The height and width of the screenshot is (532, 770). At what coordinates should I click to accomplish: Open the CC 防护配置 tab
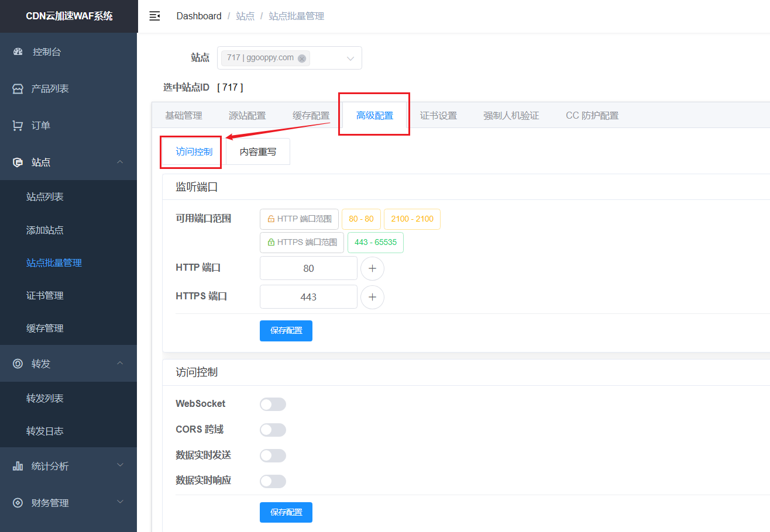point(592,116)
